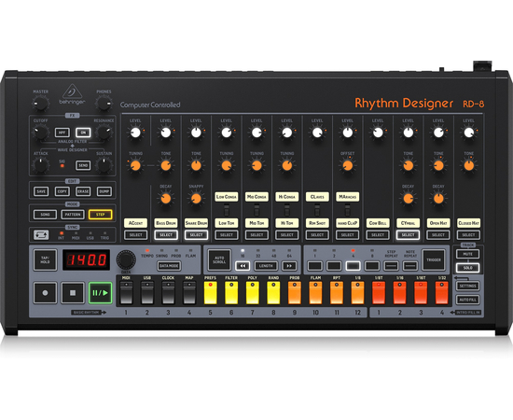The image size is (513, 420).
Task: Click the MASTER volume knob
Action: click(x=40, y=104)
